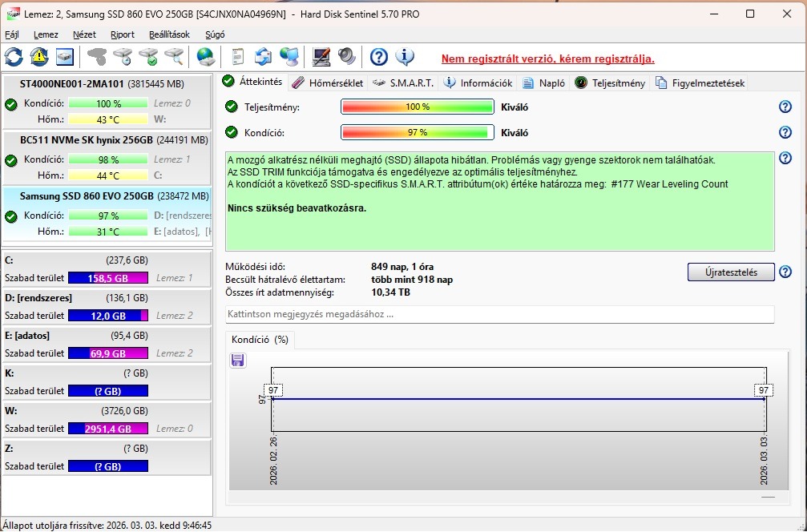The width and height of the screenshot is (807, 532).
Task: Click the D: [rendszeres] free space bar
Action: (x=108, y=316)
